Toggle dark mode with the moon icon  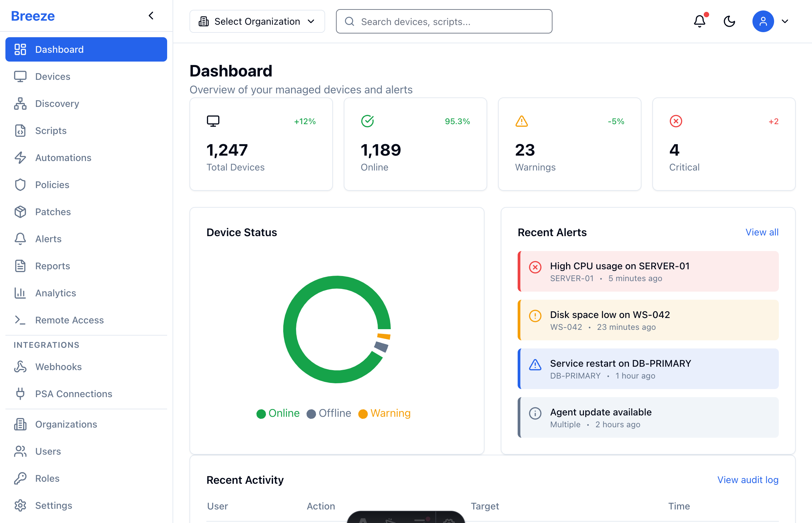coord(729,21)
